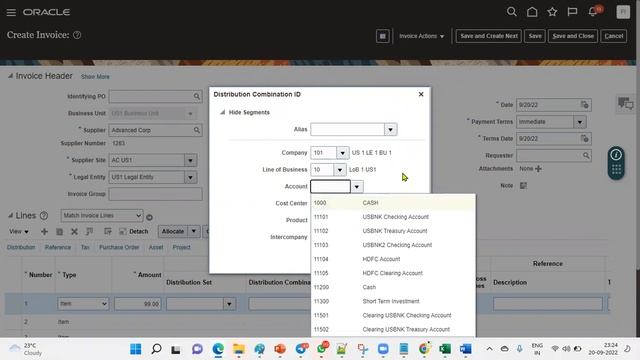
Task: Collapse the Lines section triangle
Action: (x=10, y=216)
